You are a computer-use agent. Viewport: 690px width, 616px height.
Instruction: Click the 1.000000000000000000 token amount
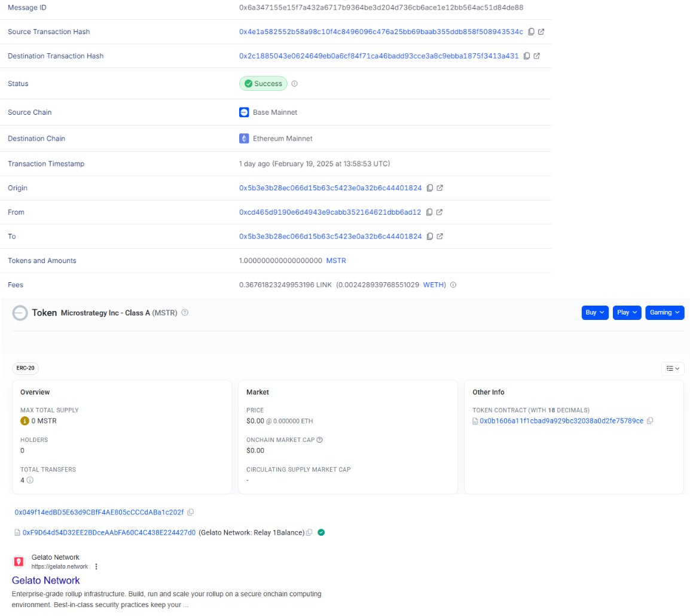pos(281,261)
